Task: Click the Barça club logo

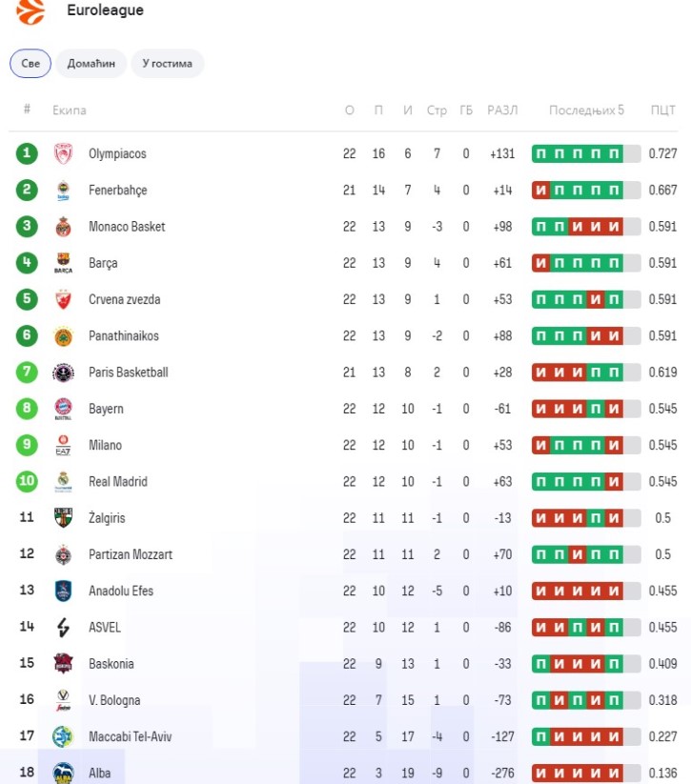Action: 63,263
